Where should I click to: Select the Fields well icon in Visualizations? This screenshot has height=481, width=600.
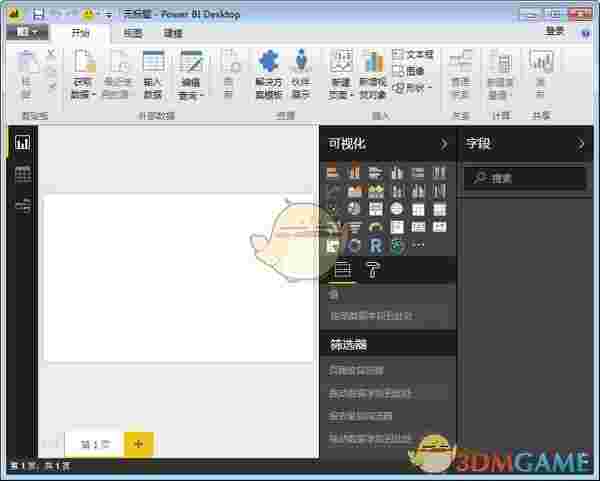point(343,269)
